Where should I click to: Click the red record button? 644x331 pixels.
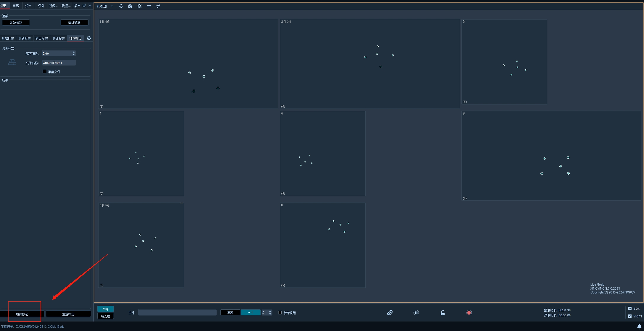tap(469, 313)
